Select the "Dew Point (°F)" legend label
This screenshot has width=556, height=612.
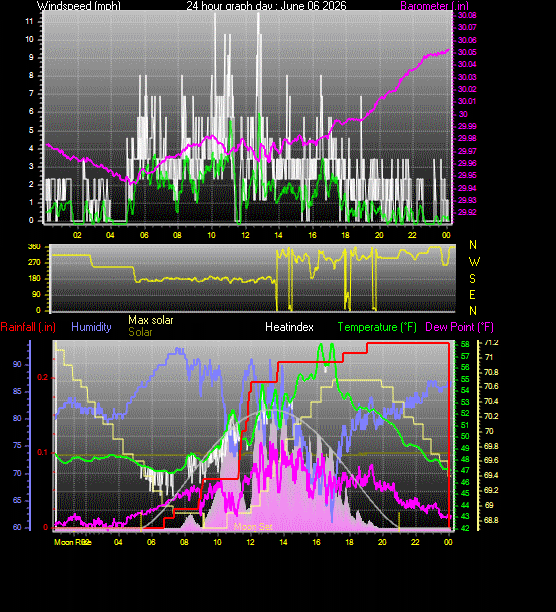(459, 327)
